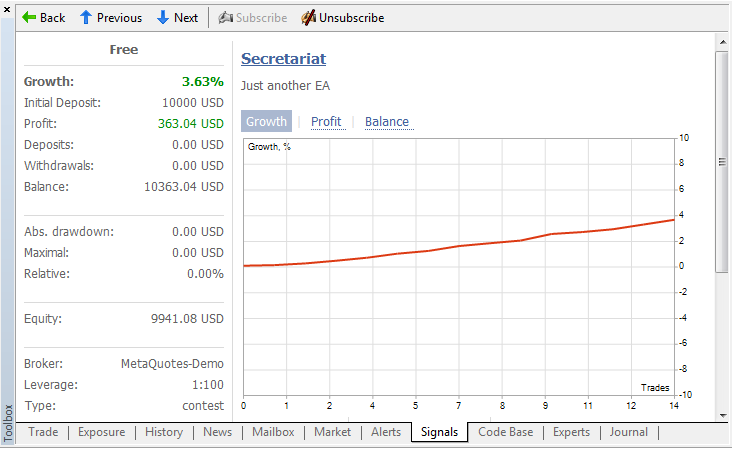This screenshot has width=732, height=449.
Task: Switch the chart to Profit
Action: point(326,121)
